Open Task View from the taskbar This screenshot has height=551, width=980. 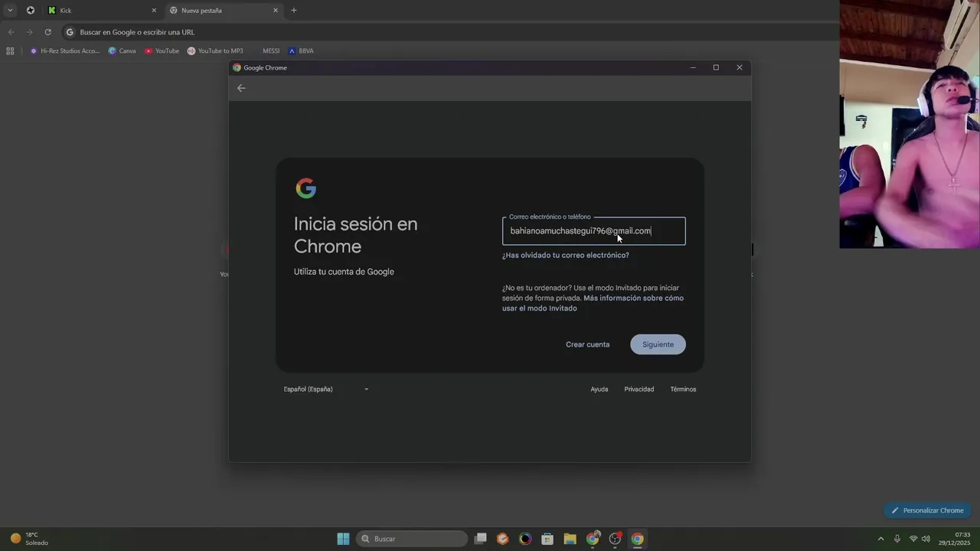click(x=481, y=539)
